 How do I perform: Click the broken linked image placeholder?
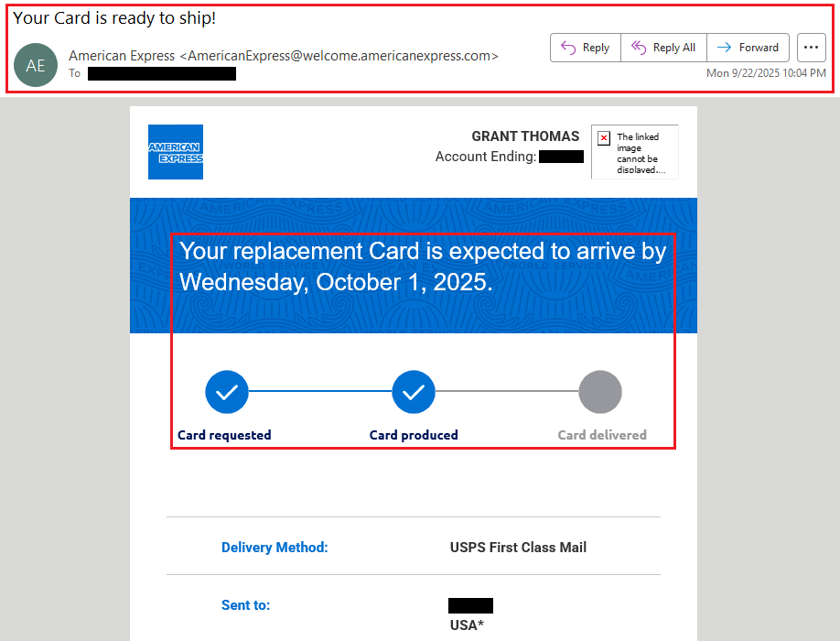[634, 152]
